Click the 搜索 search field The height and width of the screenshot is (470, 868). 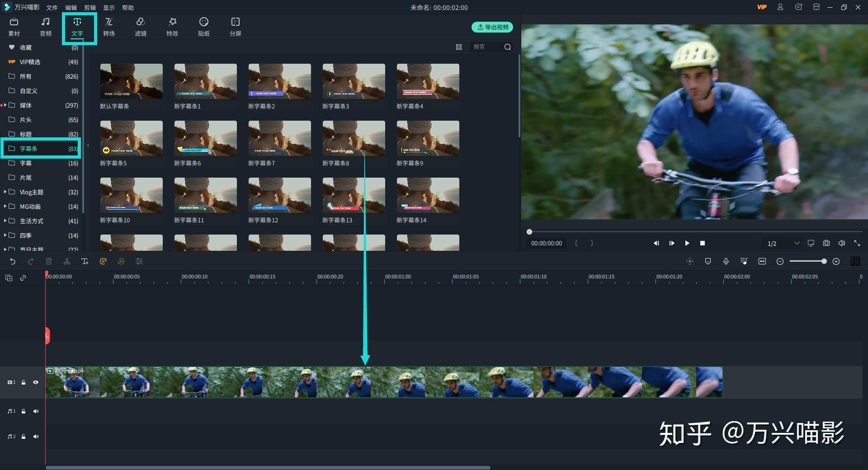[486, 47]
